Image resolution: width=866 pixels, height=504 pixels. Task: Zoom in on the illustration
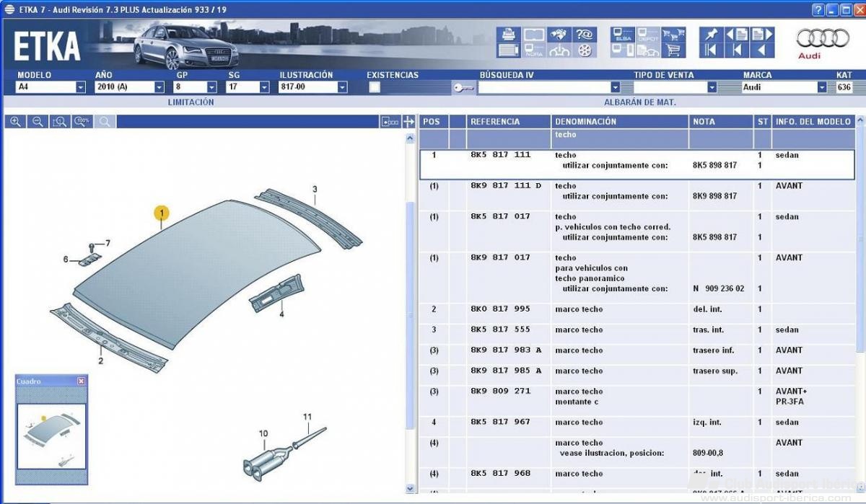[x=15, y=122]
